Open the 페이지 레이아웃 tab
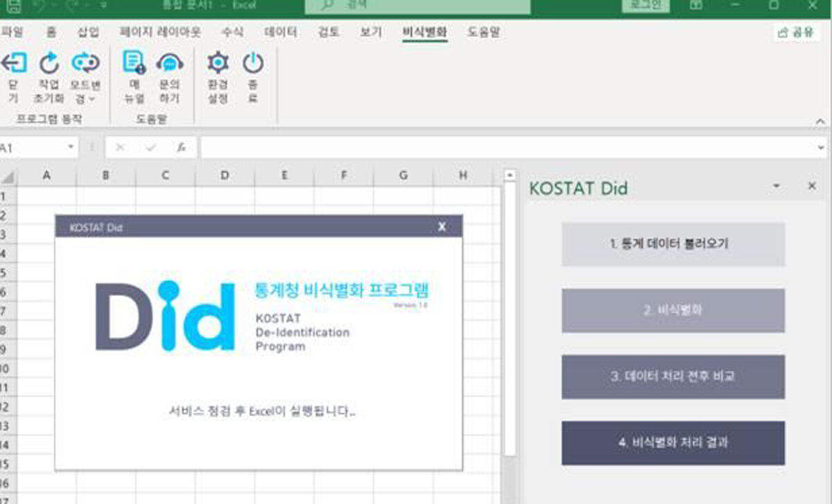Image resolution: width=832 pixels, height=504 pixels. point(160,32)
